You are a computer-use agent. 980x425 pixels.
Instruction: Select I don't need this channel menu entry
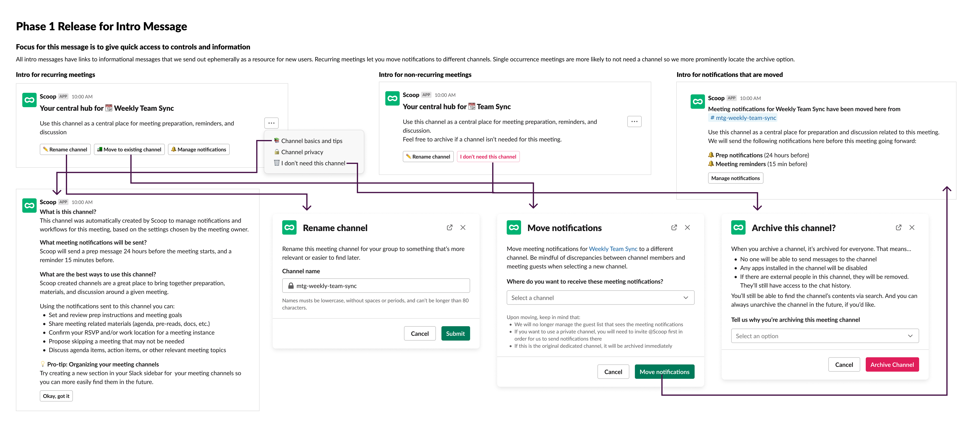point(313,163)
